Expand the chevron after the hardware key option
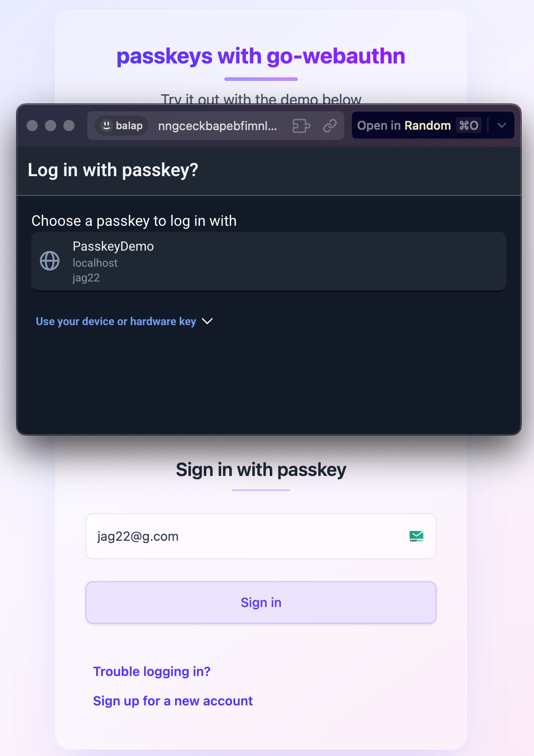Viewport: 534px width, 756px height. (x=207, y=321)
